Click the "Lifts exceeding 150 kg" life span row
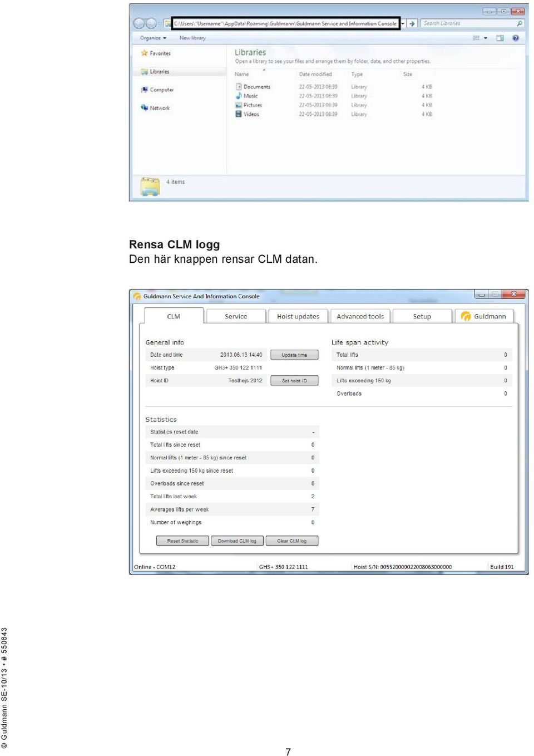This screenshot has width=534, height=756. 422,381
